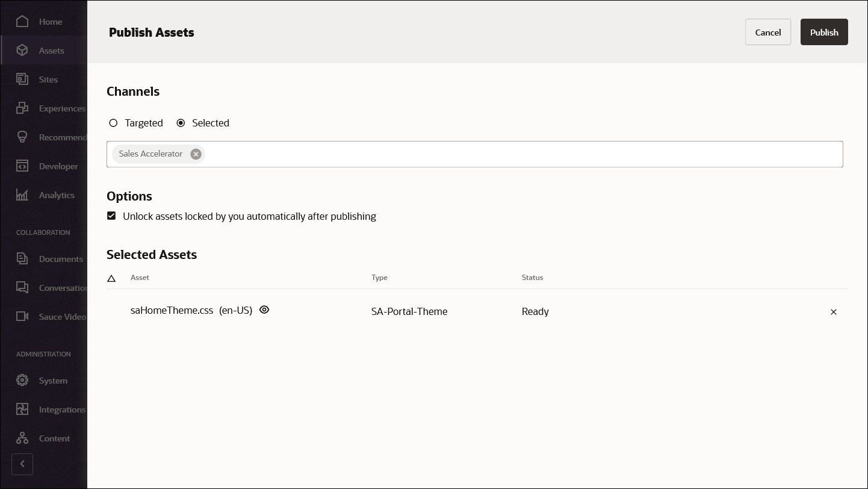Cancel the asset publishing
The height and width of the screenshot is (489, 868).
(767, 32)
